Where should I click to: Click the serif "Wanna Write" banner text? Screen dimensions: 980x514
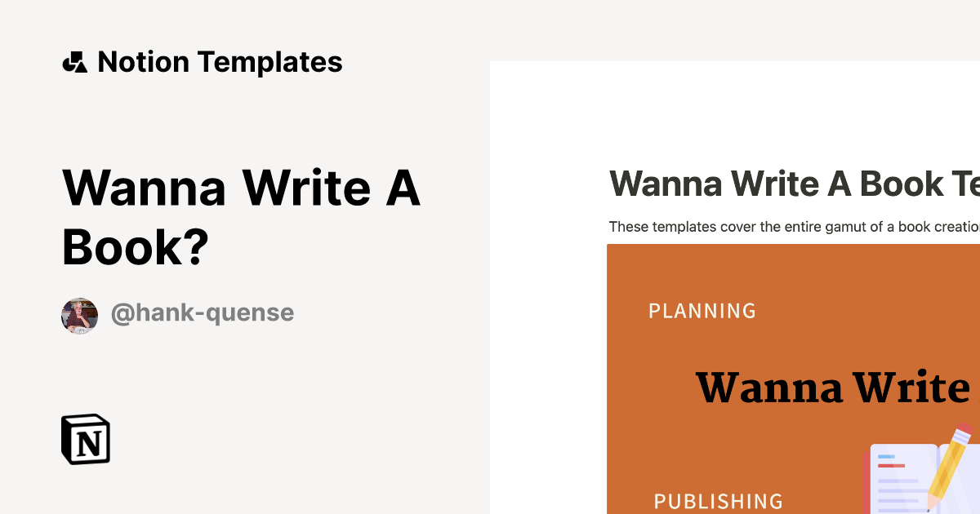[832, 388]
